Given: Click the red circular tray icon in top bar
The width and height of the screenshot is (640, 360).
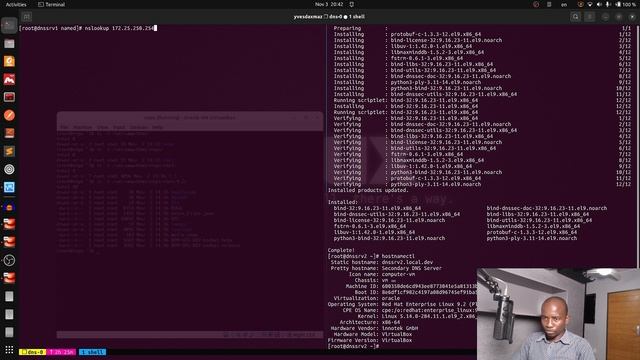Looking at the screenshot, I should coord(536,4).
